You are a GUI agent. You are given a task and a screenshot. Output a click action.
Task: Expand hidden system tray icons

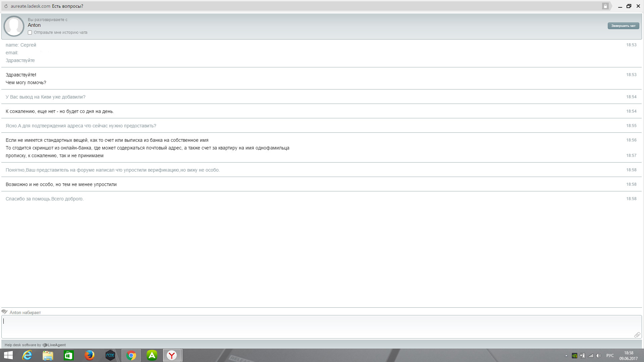click(x=566, y=356)
